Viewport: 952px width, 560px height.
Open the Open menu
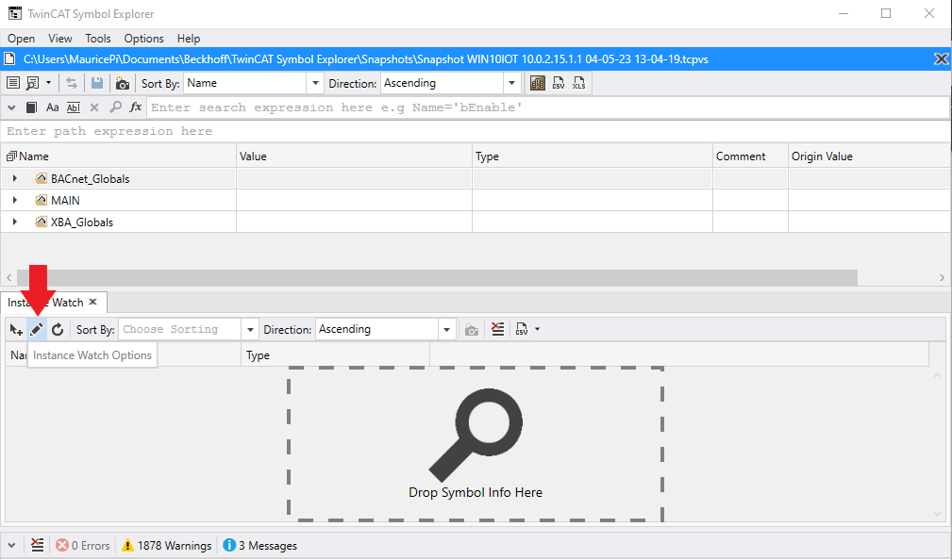click(22, 39)
